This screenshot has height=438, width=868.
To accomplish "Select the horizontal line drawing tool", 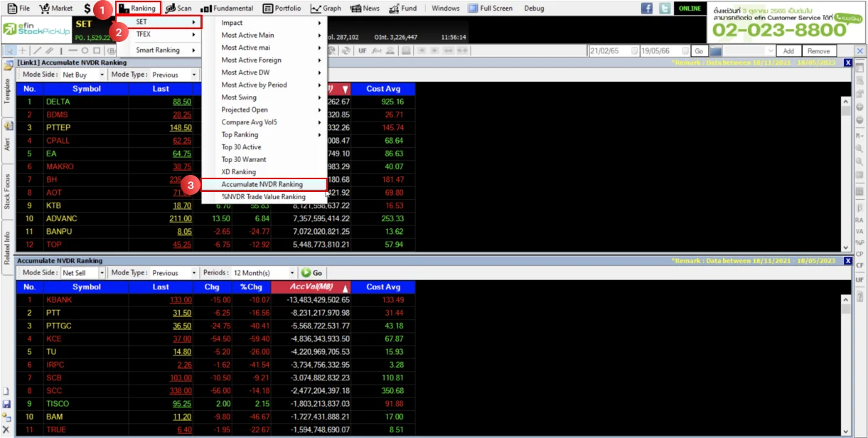I will pyautogui.click(x=73, y=50).
